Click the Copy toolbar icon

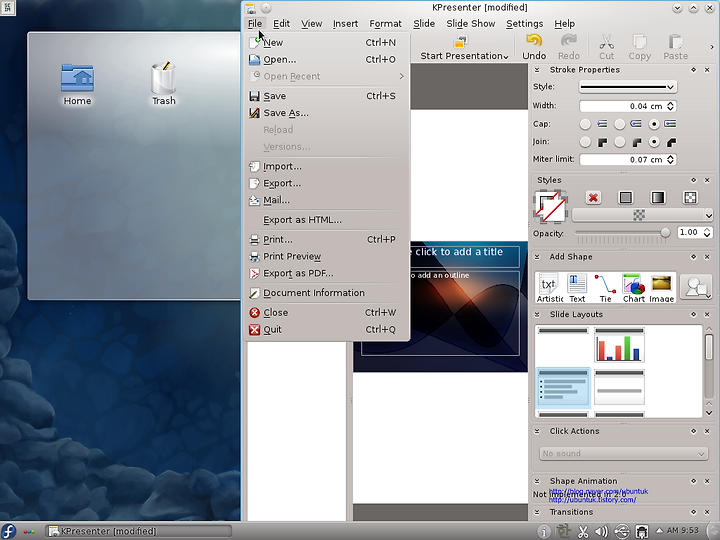640,41
